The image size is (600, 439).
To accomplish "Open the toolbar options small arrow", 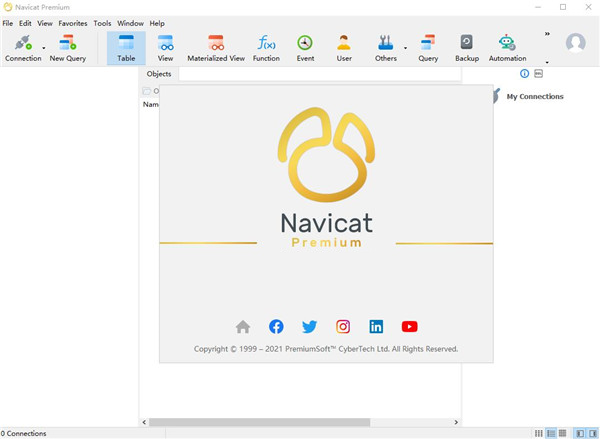I will 547,62.
